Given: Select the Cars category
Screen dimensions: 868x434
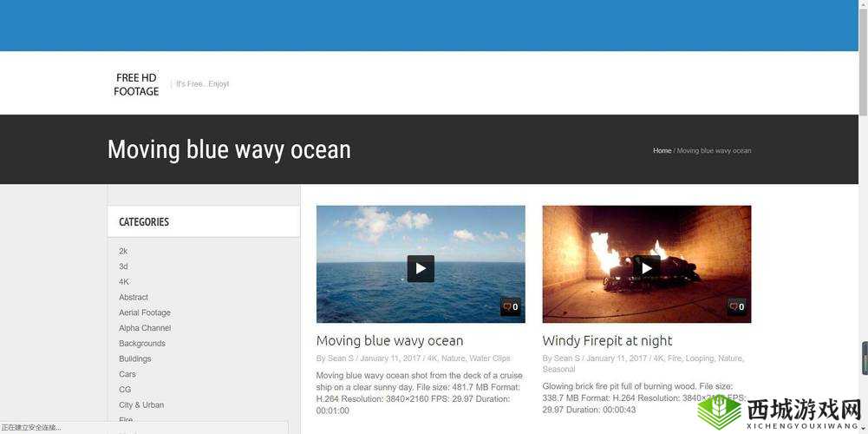Looking at the screenshot, I should 127,374.
